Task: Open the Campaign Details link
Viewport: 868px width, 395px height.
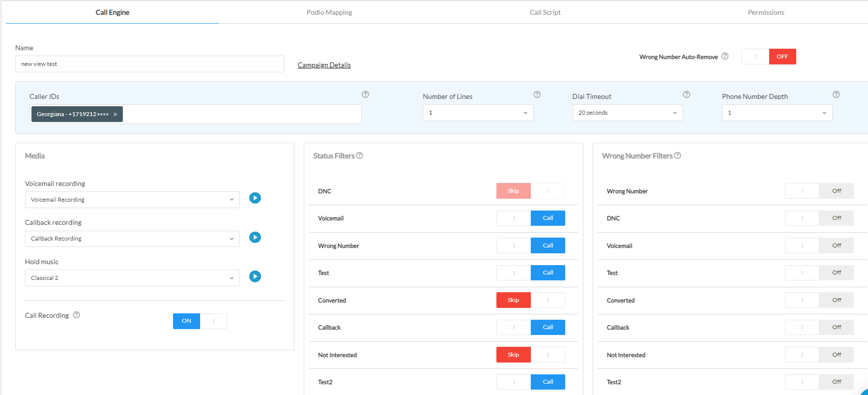Action: point(324,65)
